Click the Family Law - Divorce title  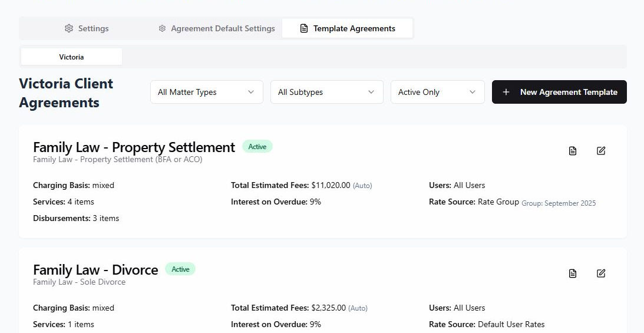[x=95, y=269]
